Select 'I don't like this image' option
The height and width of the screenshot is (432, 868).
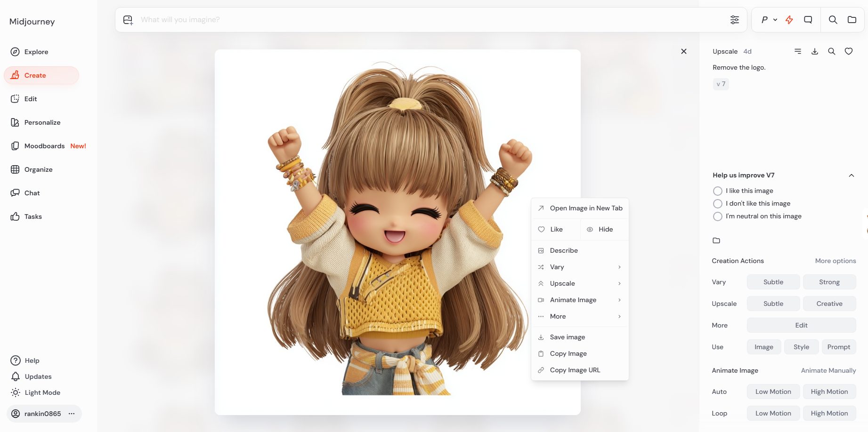(718, 204)
